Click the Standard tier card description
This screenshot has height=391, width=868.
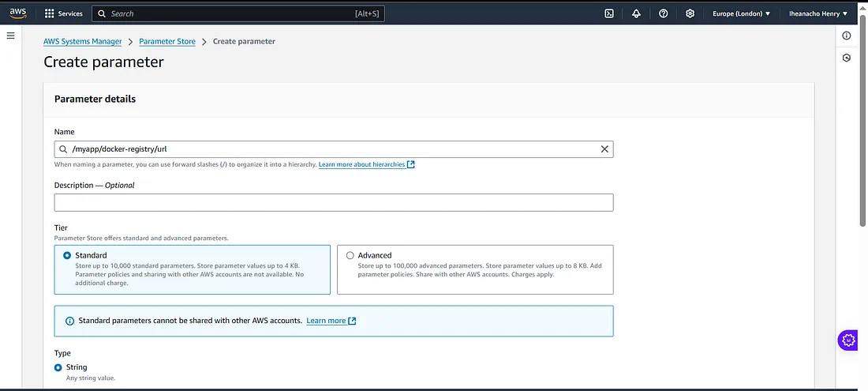(190, 274)
